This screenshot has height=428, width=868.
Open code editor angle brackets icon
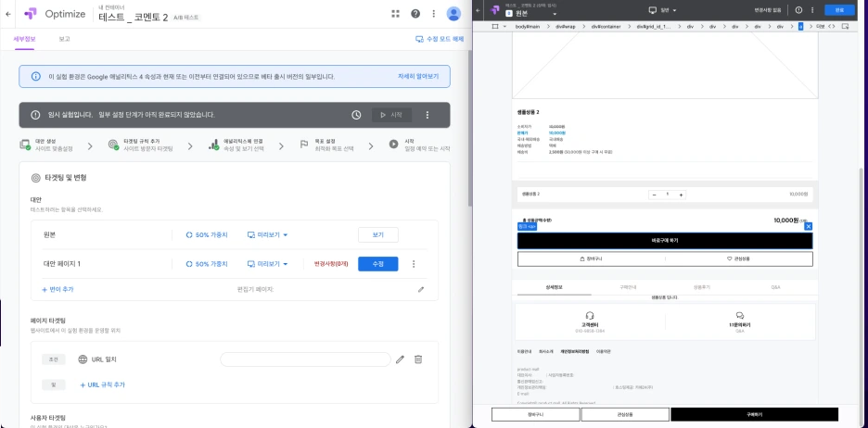pos(832,26)
